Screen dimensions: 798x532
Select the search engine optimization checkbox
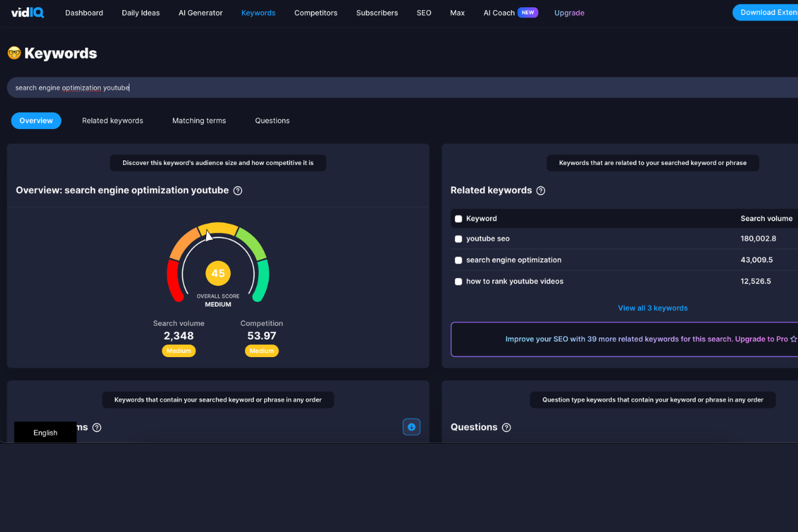(x=458, y=260)
